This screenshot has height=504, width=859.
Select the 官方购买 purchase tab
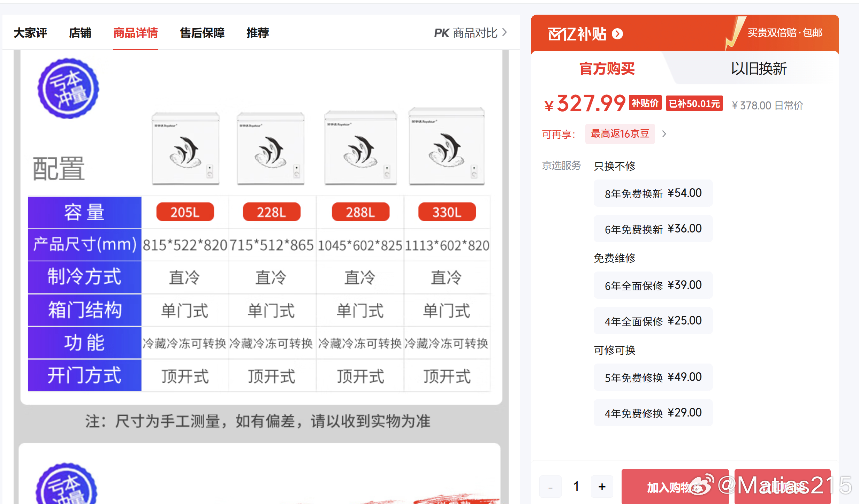click(x=607, y=69)
